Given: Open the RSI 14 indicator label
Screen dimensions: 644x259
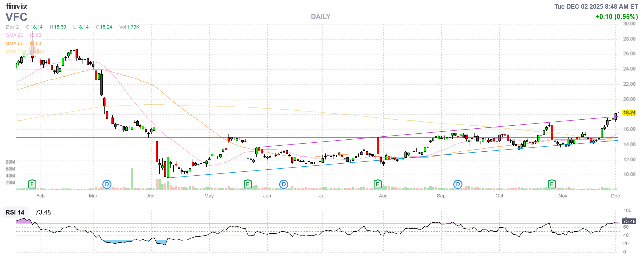Looking at the screenshot, I should pyautogui.click(x=15, y=212).
